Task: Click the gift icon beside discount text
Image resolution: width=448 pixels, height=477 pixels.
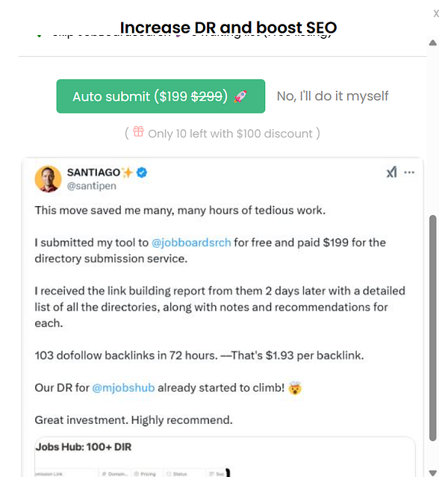Action: click(138, 132)
